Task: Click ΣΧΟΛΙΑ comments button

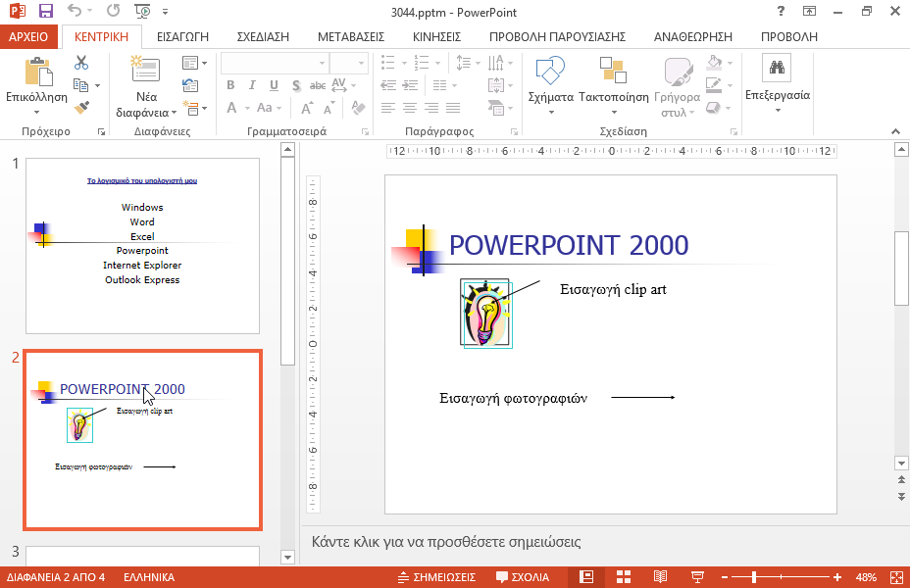Action: [x=523, y=577]
